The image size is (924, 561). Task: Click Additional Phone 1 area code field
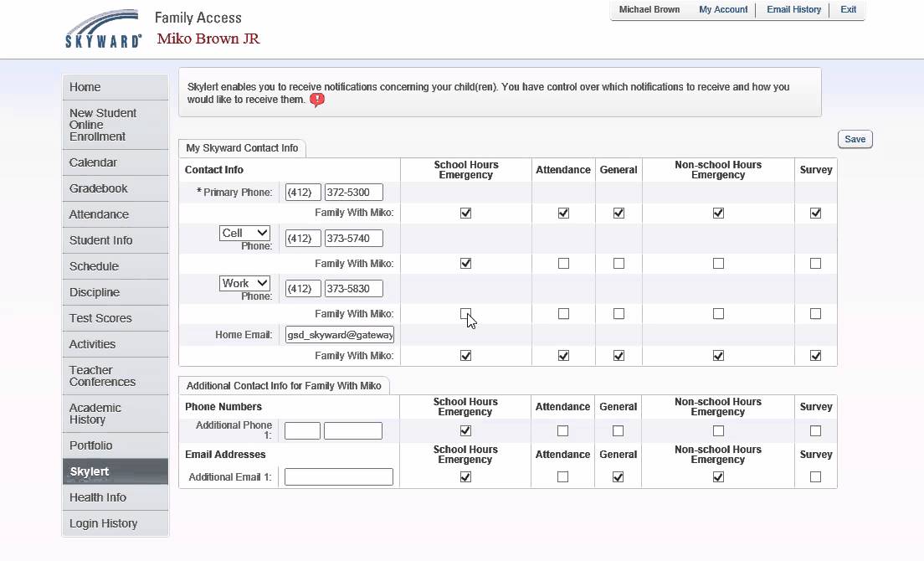tap(302, 430)
